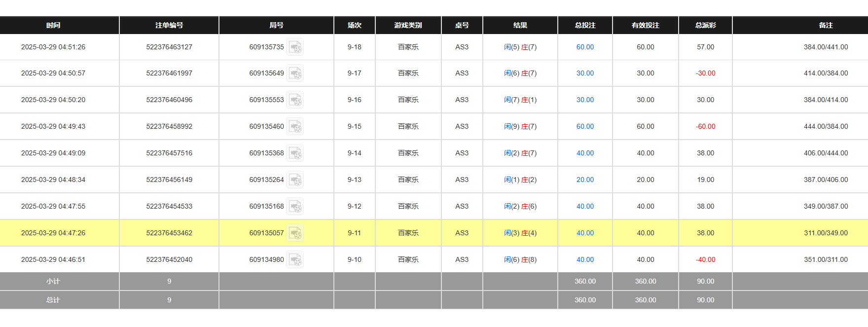This screenshot has width=868, height=327.
Task: Open video replay for round 609134980
Action: (295, 259)
